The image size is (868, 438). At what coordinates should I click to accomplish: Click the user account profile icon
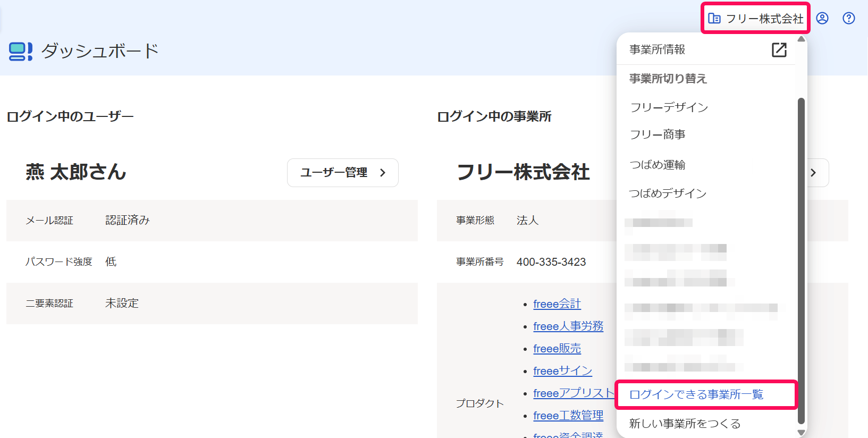point(822,19)
